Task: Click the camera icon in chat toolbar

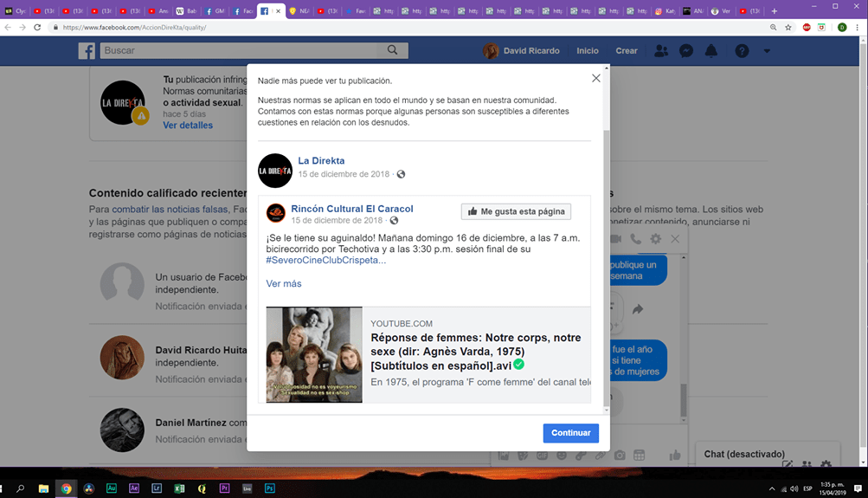Action: click(620, 456)
